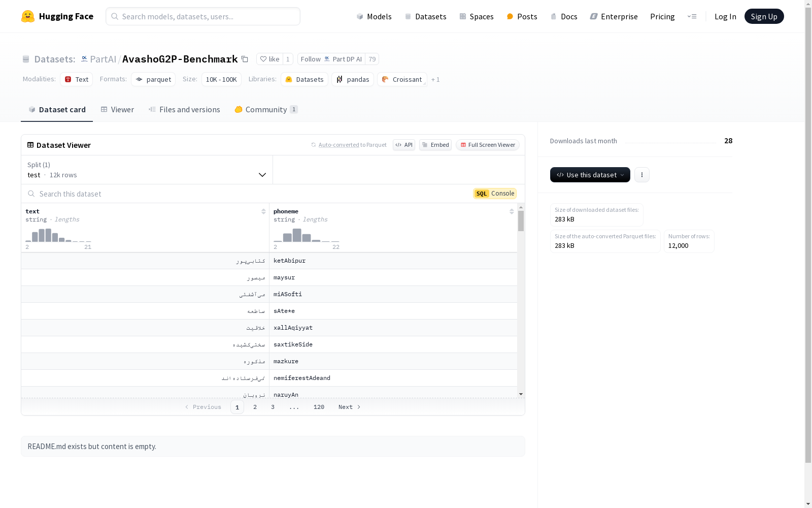Open the followers count 79
This screenshot has width=812, height=508.
[372, 59]
